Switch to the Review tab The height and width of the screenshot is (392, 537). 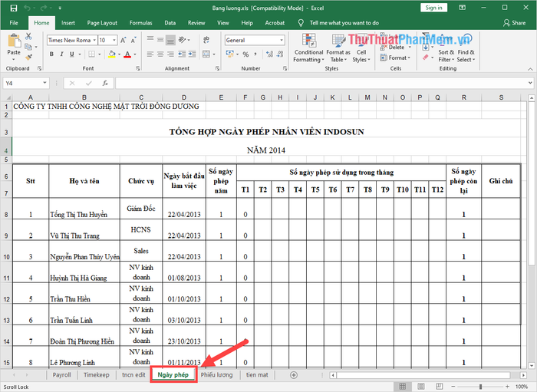point(196,23)
